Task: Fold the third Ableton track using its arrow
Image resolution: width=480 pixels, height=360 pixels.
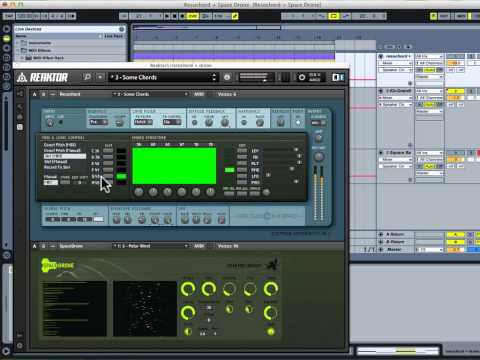Action: (381, 153)
